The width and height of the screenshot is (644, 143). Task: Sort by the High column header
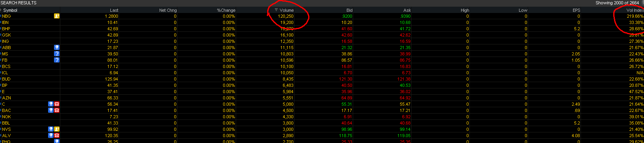[465, 10]
